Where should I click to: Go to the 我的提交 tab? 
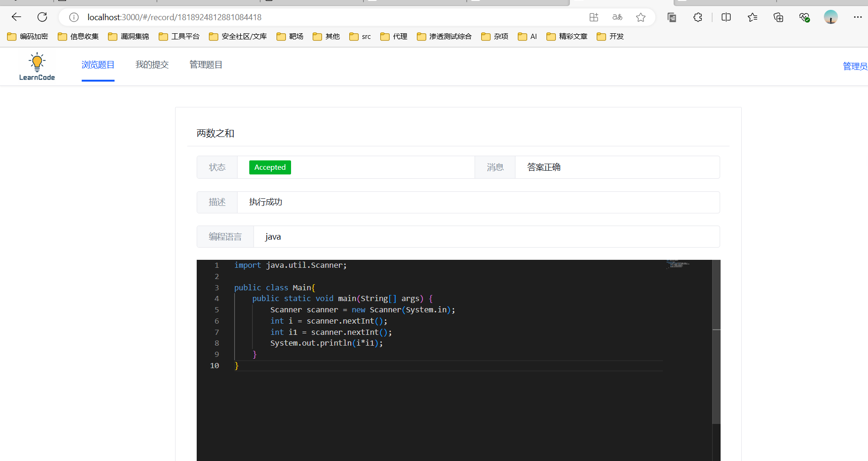click(x=152, y=65)
